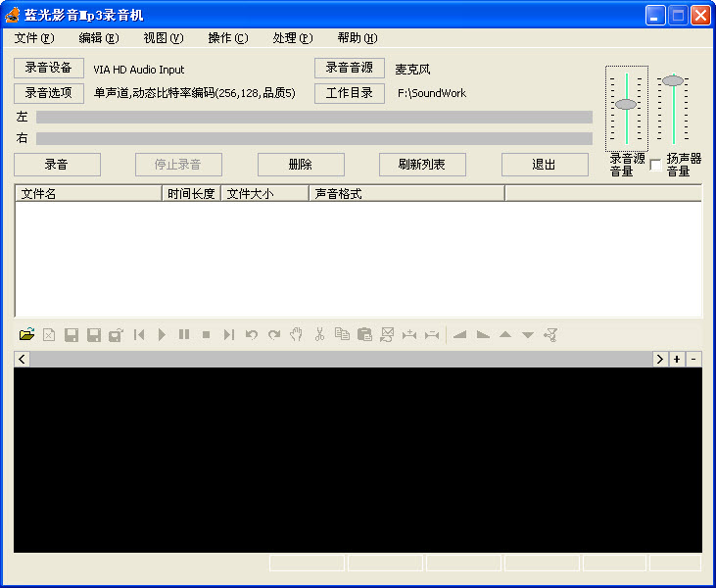
Task: Click the pause icon in toolbar
Action: pyautogui.click(x=184, y=334)
